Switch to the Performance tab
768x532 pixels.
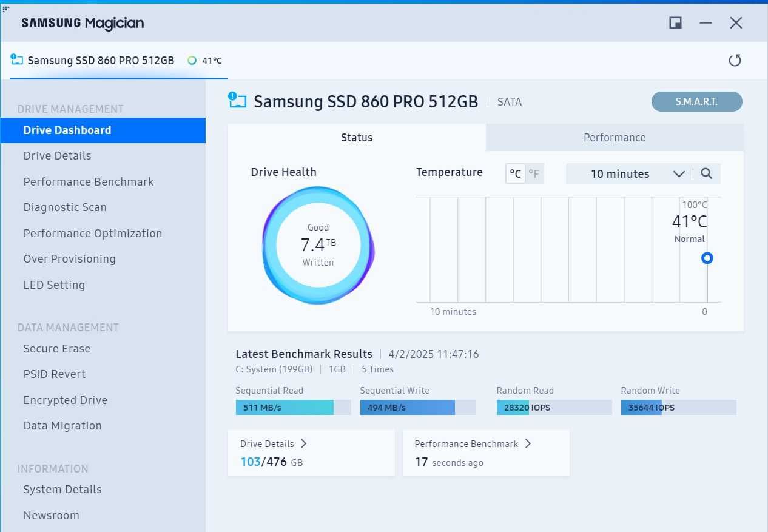coord(615,138)
